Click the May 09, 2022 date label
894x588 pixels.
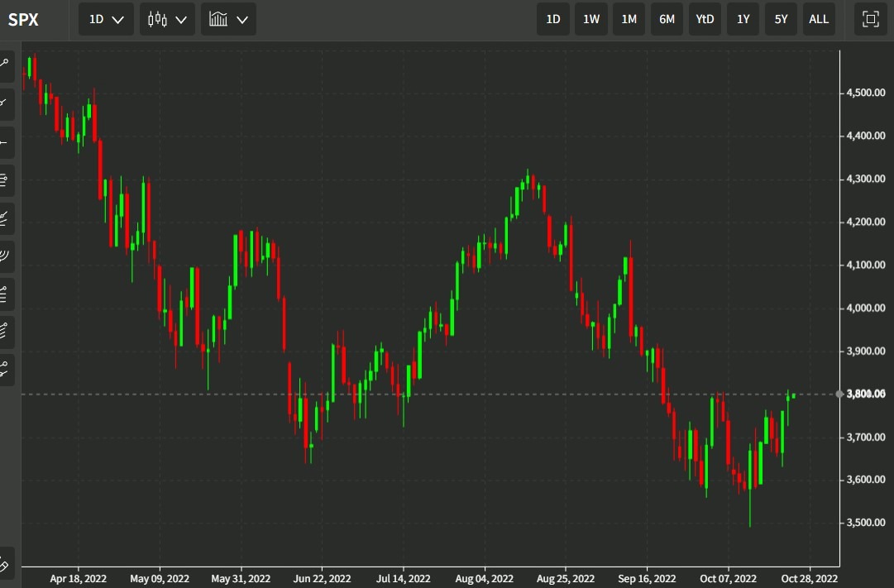tap(160, 578)
